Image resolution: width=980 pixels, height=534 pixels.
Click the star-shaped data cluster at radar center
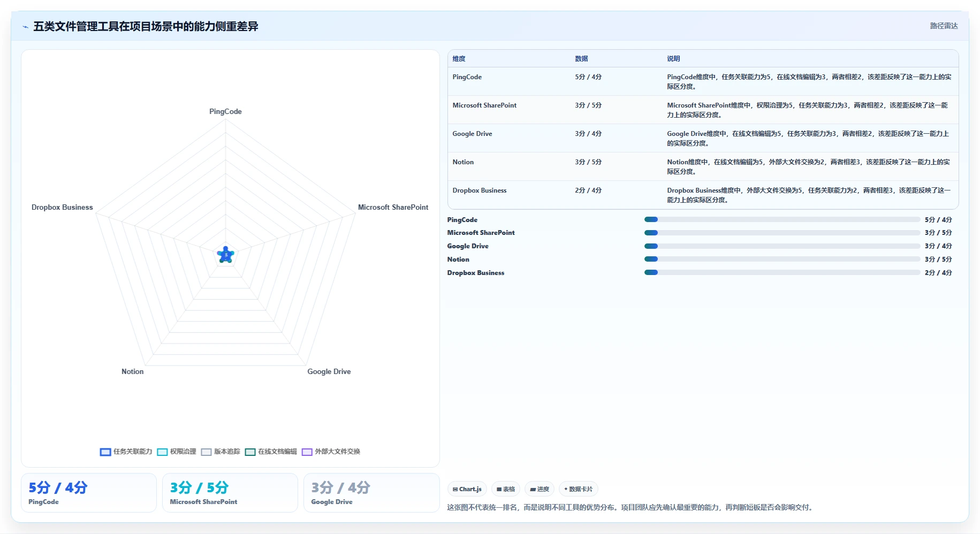[225, 255]
